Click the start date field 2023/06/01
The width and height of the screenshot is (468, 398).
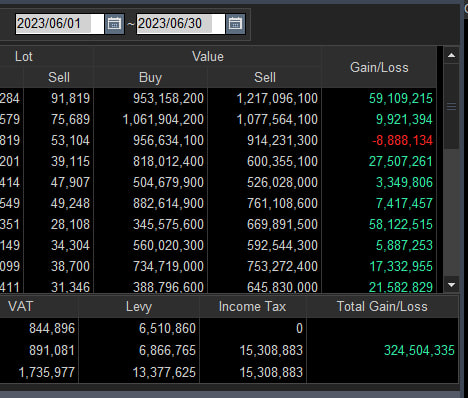click(x=60, y=24)
